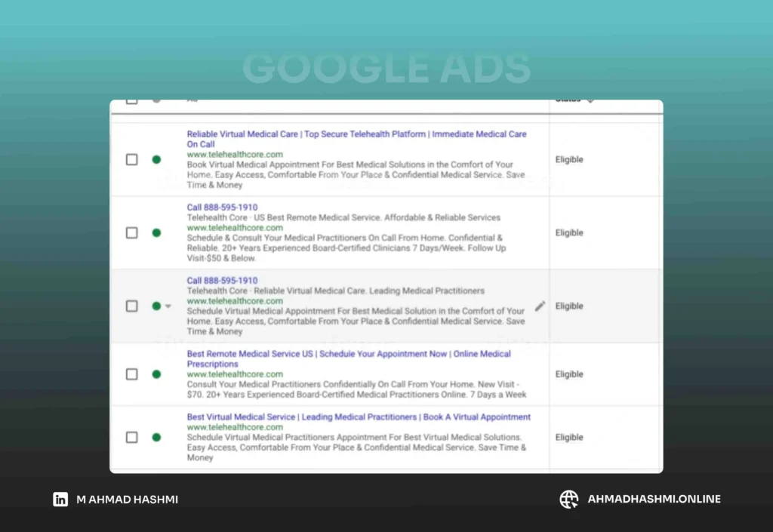The width and height of the screenshot is (773, 532).
Task: Click the pencil edit icon on the highlighted ad
Action: 540,306
